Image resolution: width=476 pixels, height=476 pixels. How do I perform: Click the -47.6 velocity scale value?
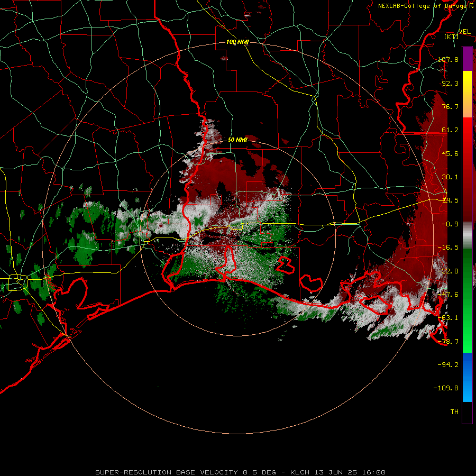[x=448, y=295]
